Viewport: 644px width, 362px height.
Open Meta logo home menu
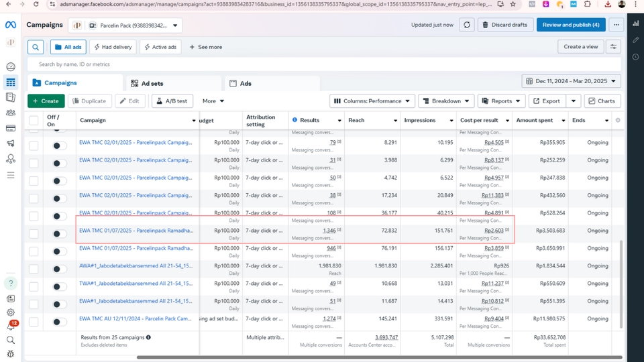(x=11, y=25)
